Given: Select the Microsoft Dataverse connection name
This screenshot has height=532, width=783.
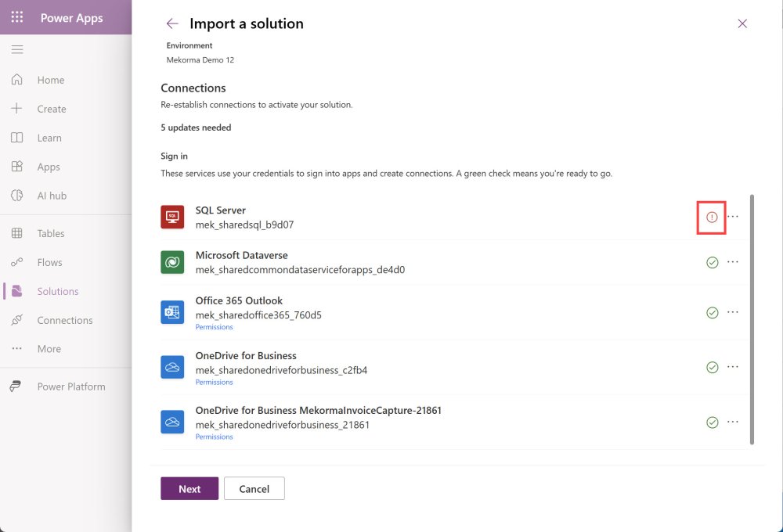Looking at the screenshot, I should (x=241, y=255).
